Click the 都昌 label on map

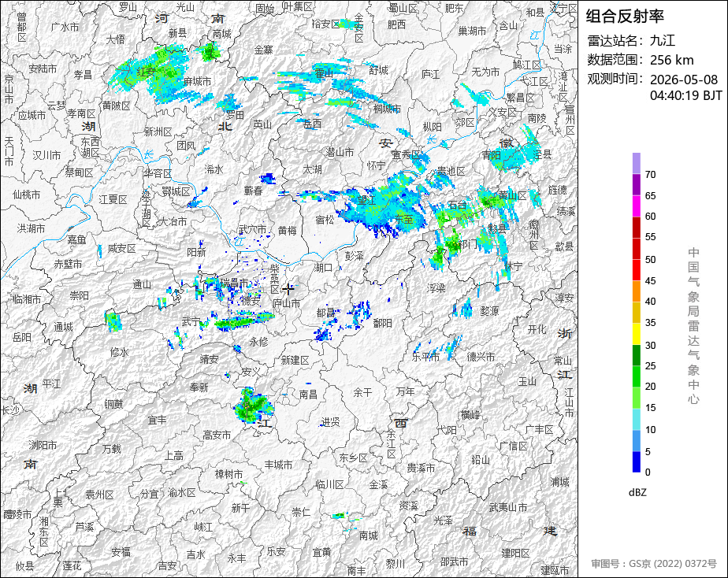(326, 313)
